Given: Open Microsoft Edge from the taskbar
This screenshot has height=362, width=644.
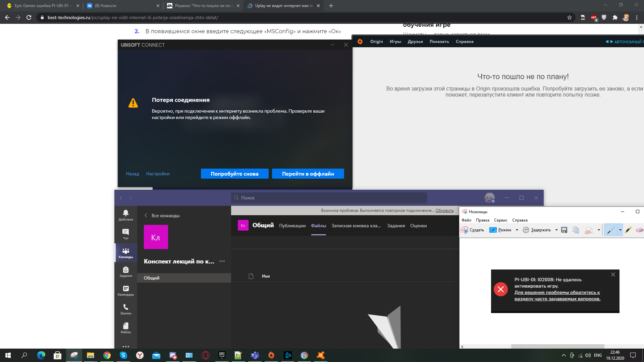Looking at the screenshot, I should click(41, 355).
